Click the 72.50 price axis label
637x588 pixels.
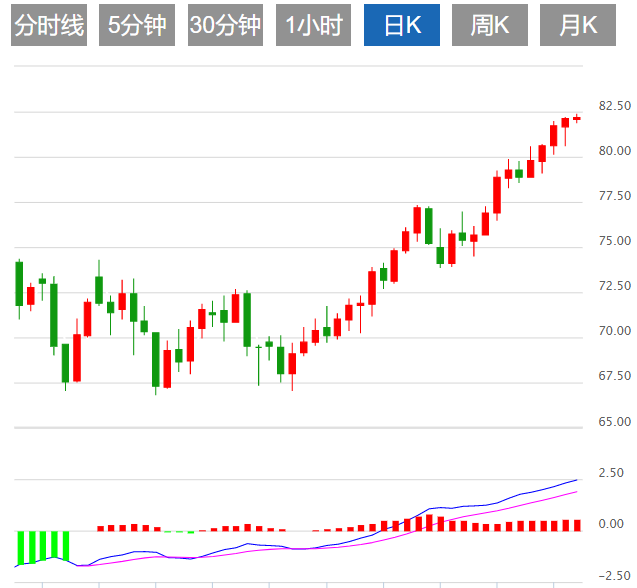tap(615, 286)
